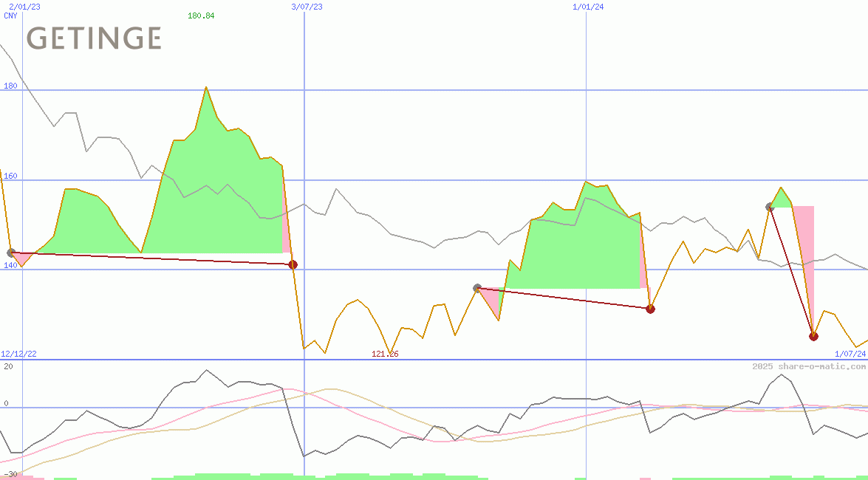This screenshot has height=480, width=868.
Task: Select the 1/01/24 date label
Action: 588,7
